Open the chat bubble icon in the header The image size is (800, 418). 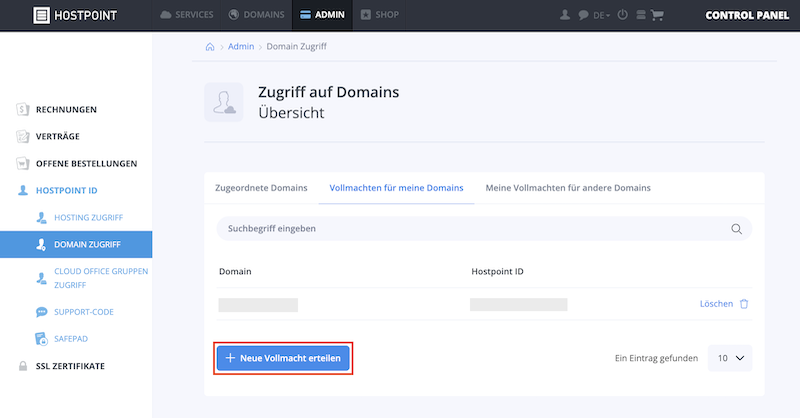coord(583,15)
